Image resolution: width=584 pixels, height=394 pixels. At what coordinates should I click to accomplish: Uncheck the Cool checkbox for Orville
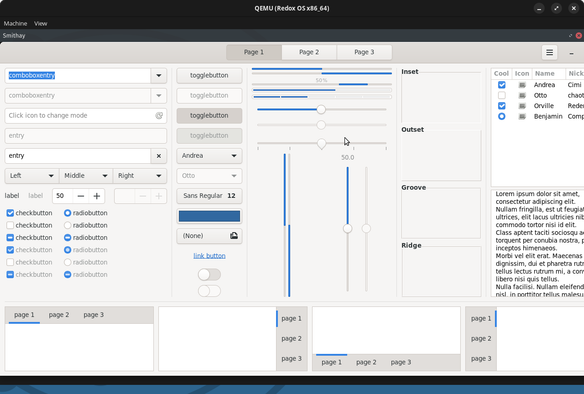(x=502, y=106)
